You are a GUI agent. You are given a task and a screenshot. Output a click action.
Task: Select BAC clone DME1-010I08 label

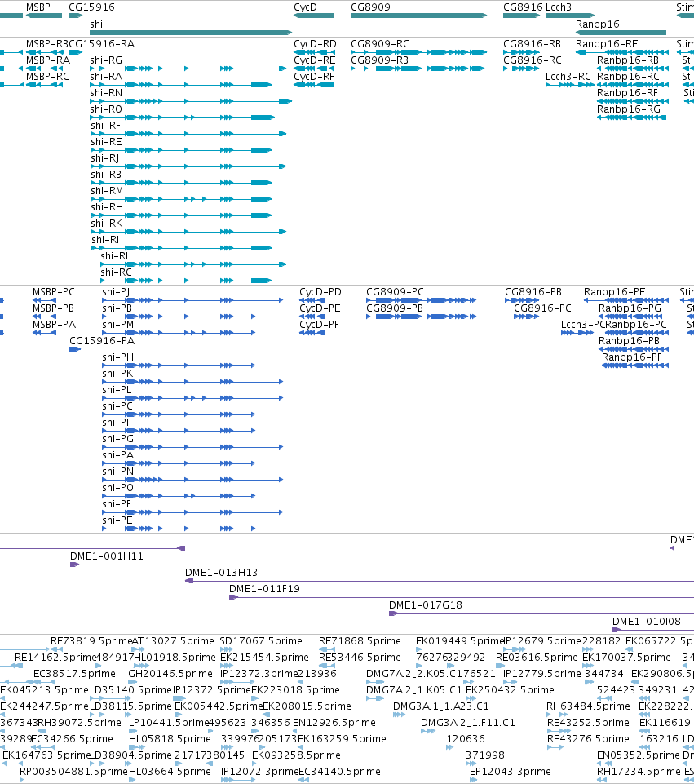[647, 622]
